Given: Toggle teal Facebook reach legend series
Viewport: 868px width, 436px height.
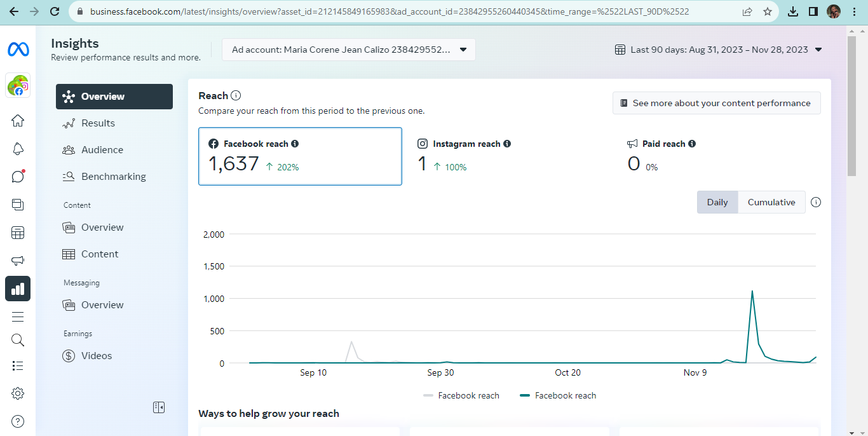Looking at the screenshot, I should coord(558,395).
